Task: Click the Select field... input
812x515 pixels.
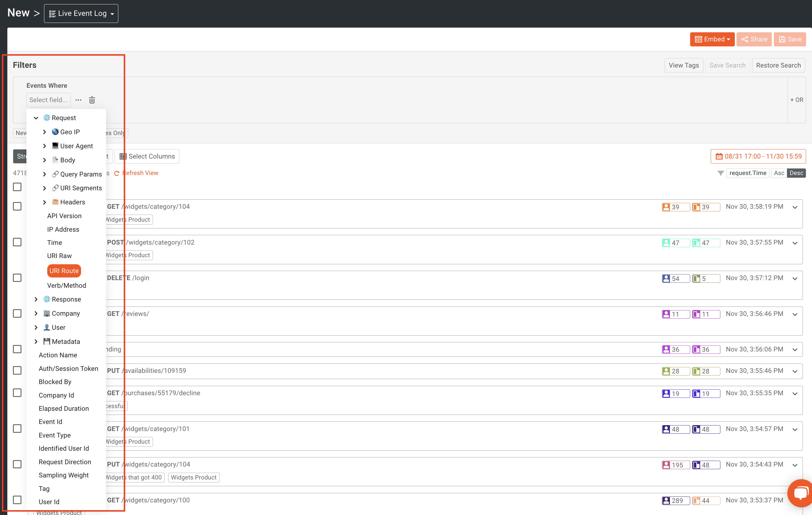Action: pos(48,100)
